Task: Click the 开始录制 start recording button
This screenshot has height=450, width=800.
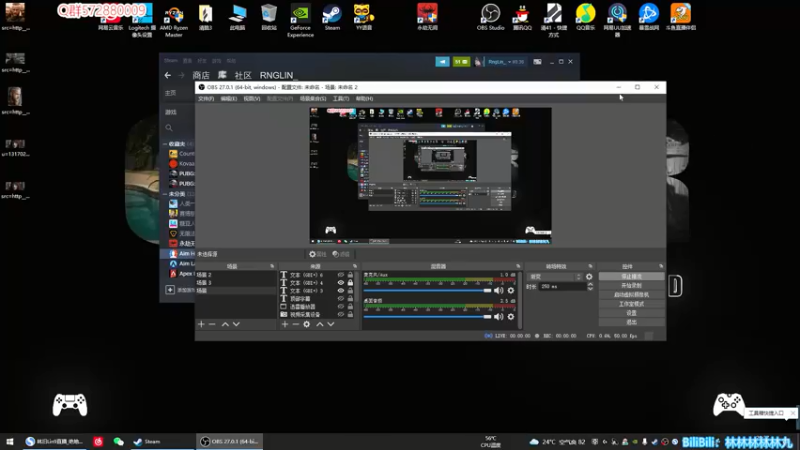Action: click(x=632, y=285)
